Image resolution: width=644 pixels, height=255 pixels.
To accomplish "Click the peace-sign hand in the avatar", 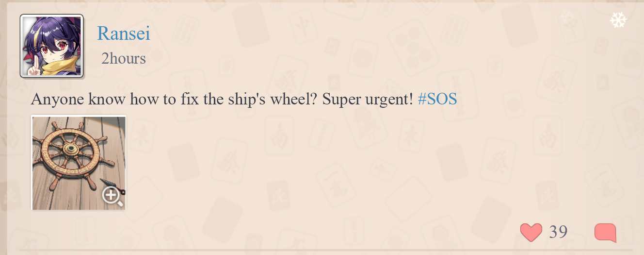I will (34, 69).
